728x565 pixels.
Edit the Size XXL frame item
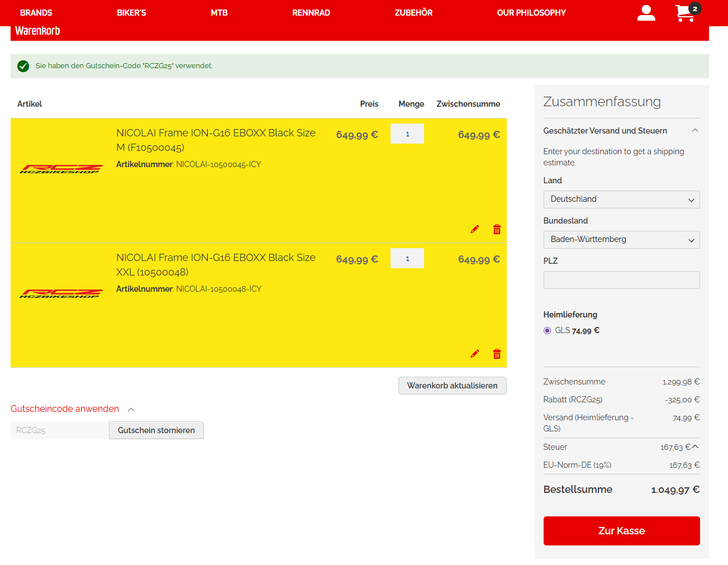coord(474,354)
